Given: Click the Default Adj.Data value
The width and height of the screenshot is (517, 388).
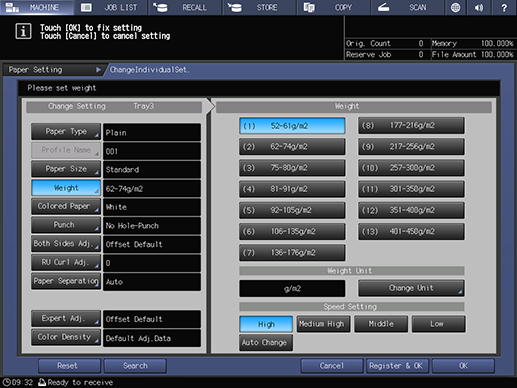Looking at the screenshot, I should click(x=152, y=338).
